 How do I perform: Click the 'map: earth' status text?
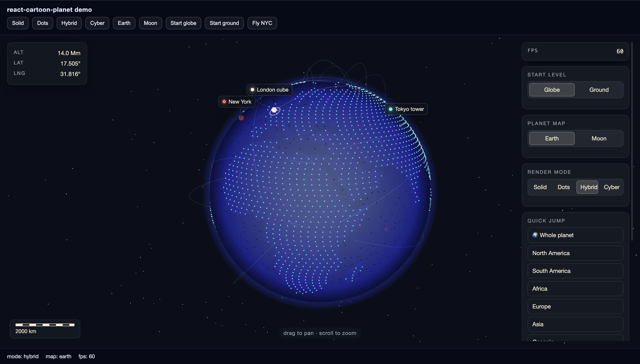click(58, 356)
